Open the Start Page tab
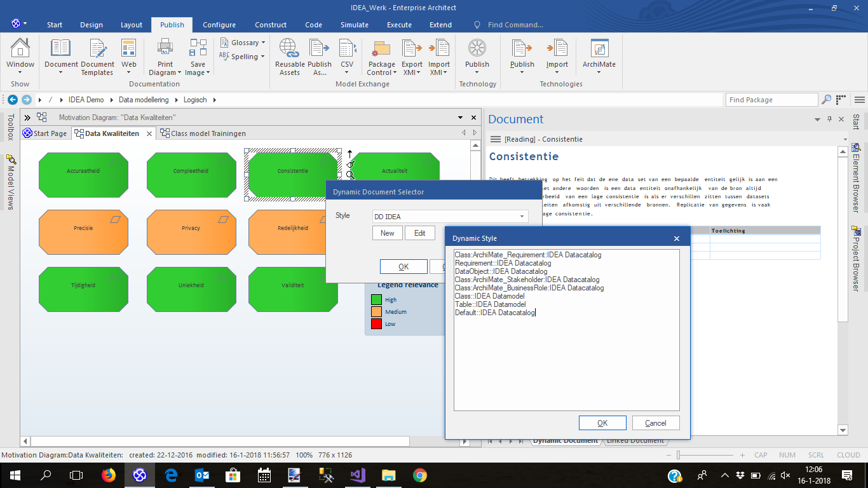868x488 pixels. click(x=45, y=133)
